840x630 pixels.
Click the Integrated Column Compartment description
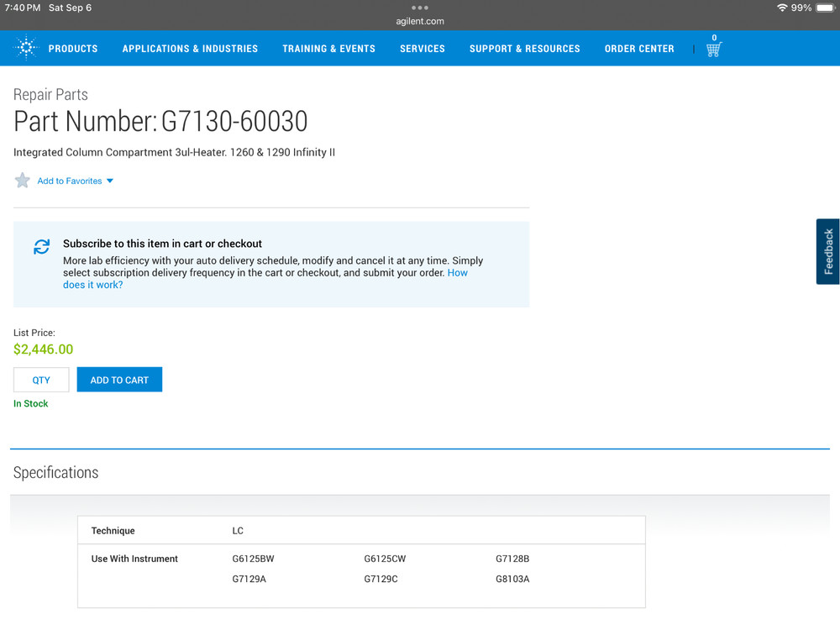coord(174,153)
